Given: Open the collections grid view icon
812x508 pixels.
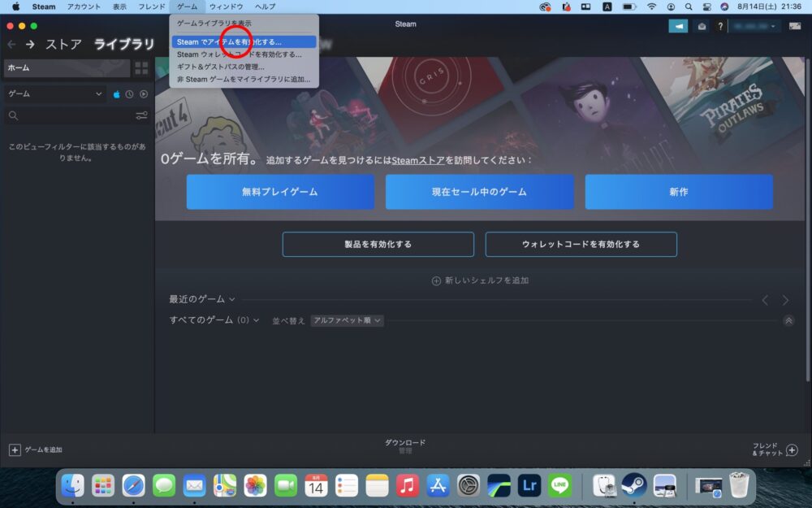Looking at the screenshot, I should coord(141,68).
